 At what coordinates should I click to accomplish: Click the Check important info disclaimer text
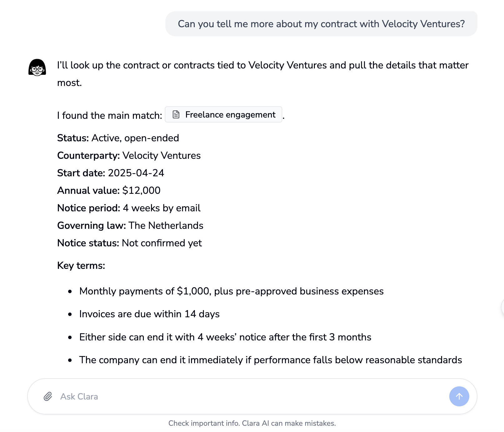pos(252,423)
